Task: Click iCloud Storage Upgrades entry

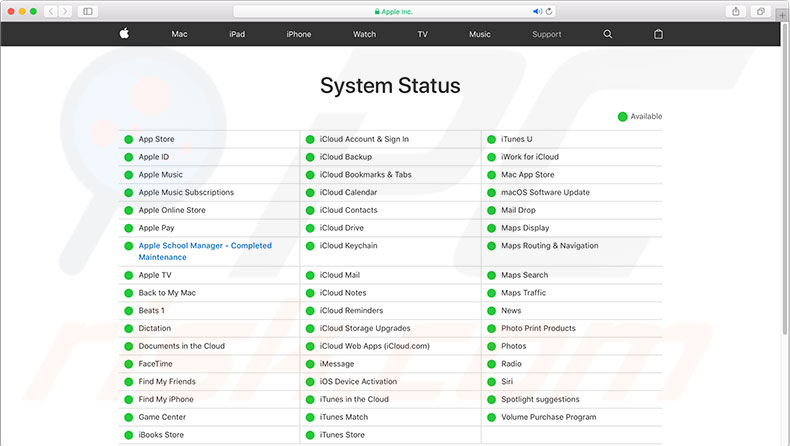Action: click(x=365, y=328)
